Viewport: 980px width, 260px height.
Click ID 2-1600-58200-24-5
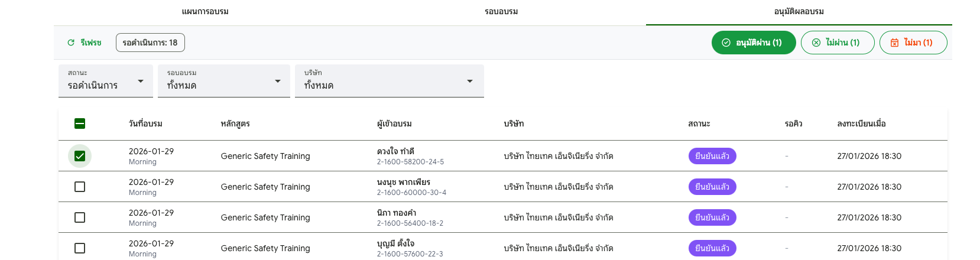(x=410, y=162)
